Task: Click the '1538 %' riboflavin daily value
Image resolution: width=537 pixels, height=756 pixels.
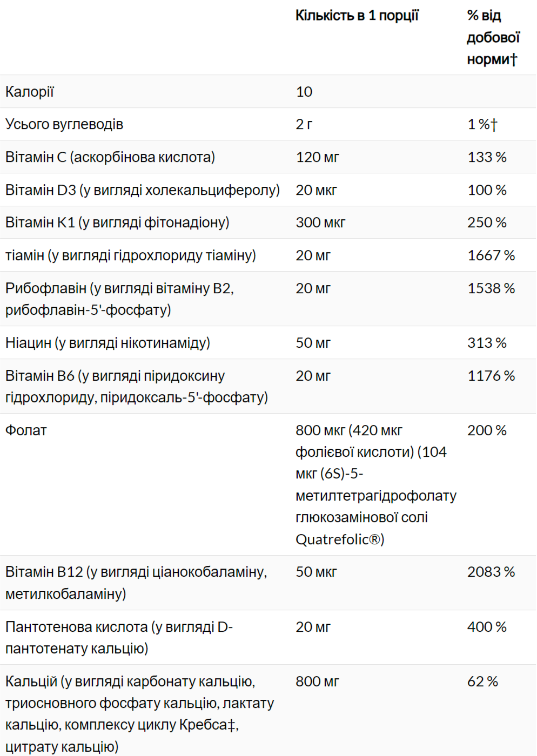Action: click(491, 288)
